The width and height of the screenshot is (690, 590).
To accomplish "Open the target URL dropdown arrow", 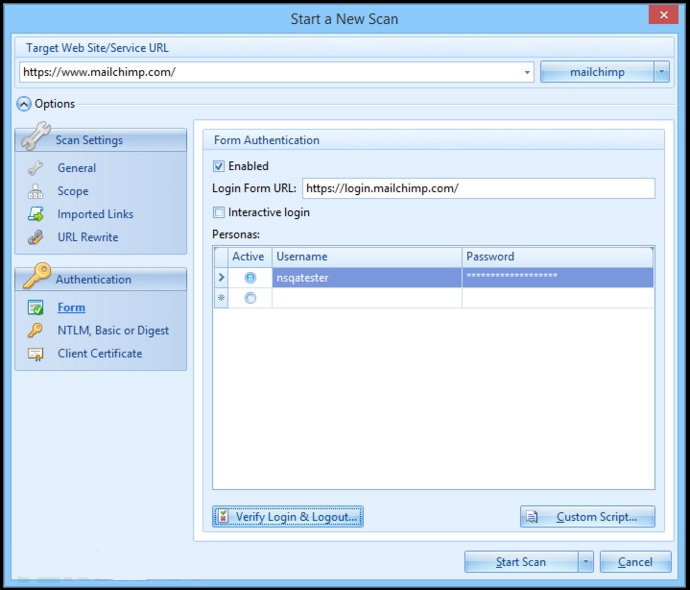I will click(x=527, y=72).
